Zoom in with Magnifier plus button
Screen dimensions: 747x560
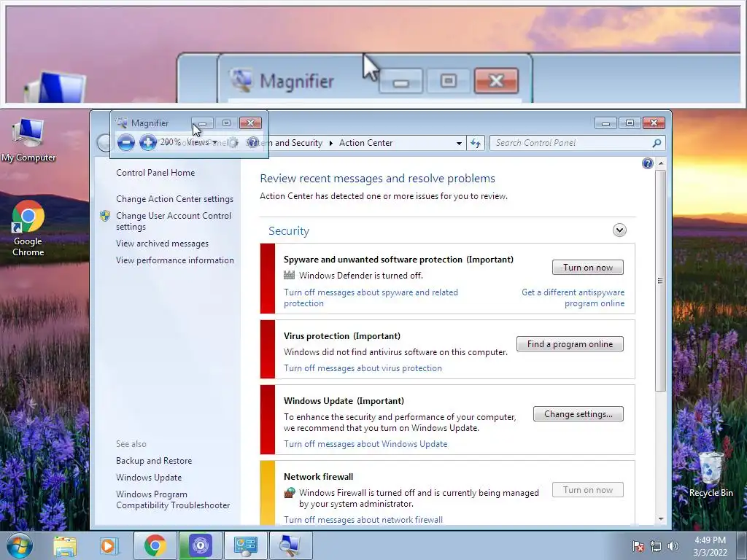pos(148,142)
